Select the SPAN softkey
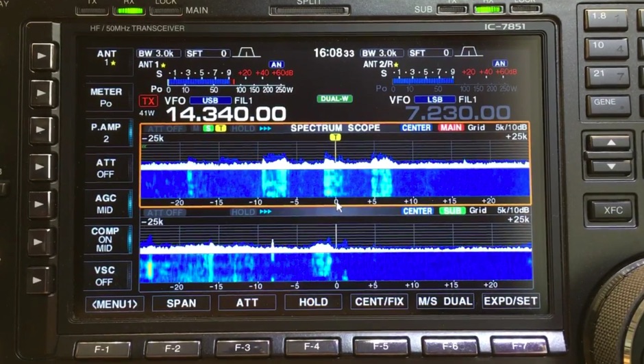This screenshot has width=644, height=364. (181, 303)
